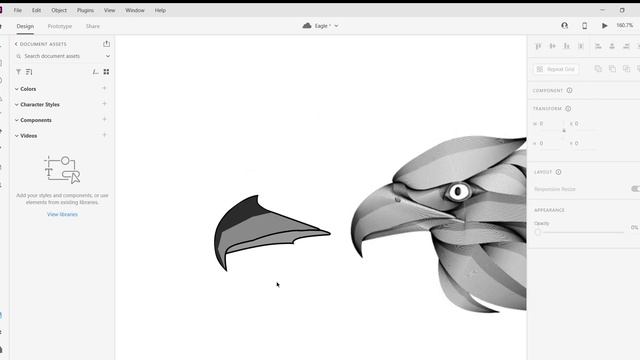Click the mobile device preview icon
This screenshot has width=640, height=360.
(x=584, y=26)
